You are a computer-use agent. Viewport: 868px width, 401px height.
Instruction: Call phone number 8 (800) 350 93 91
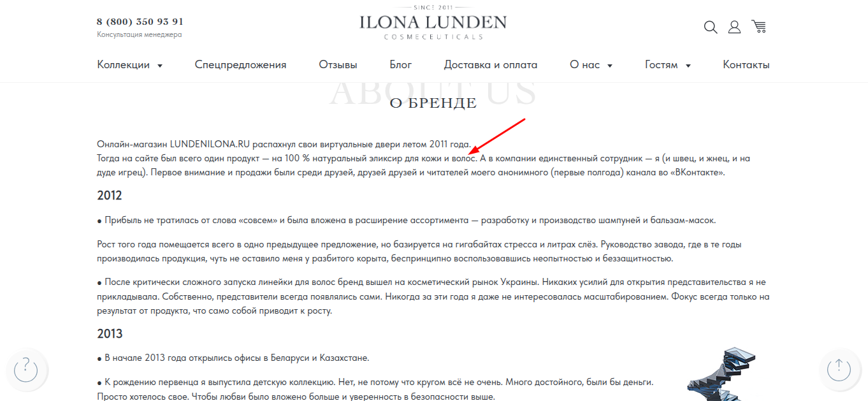pos(140,21)
